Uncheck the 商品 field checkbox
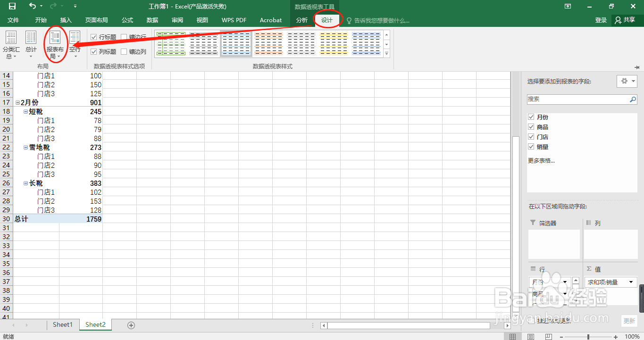 tap(531, 127)
